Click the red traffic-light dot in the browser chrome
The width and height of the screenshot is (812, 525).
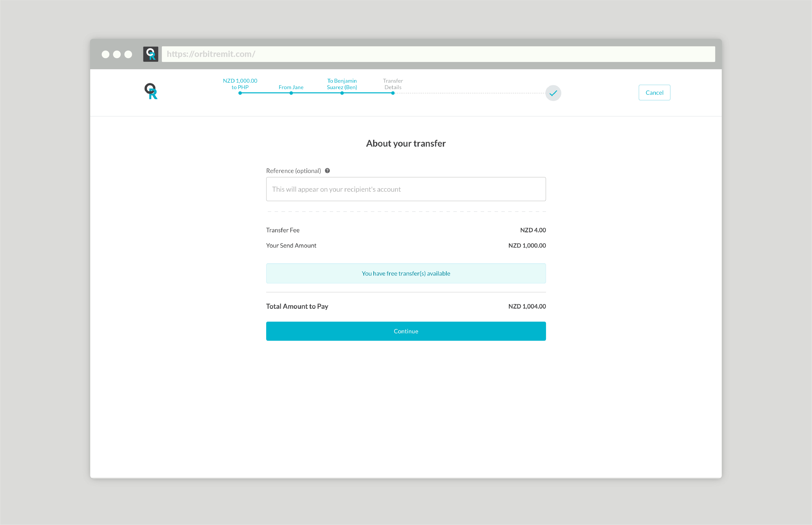click(x=106, y=54)
